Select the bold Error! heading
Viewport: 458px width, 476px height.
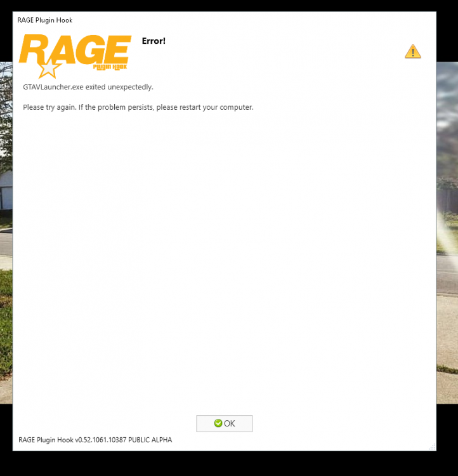point(154,41)
